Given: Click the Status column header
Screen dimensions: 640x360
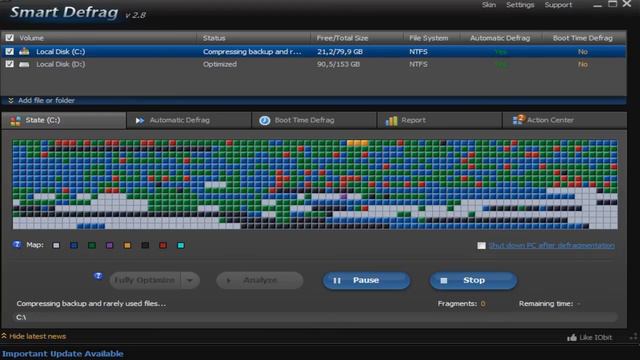Looking at the screenshot, I should point(214,38).
